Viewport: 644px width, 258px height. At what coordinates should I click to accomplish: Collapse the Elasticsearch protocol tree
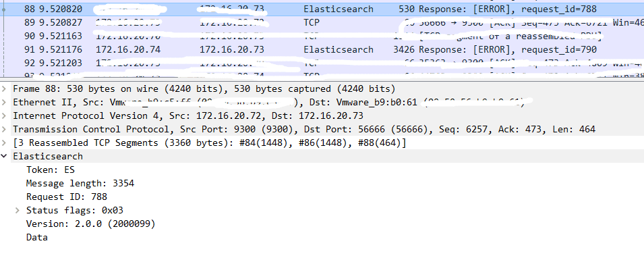tap(5, 157)
